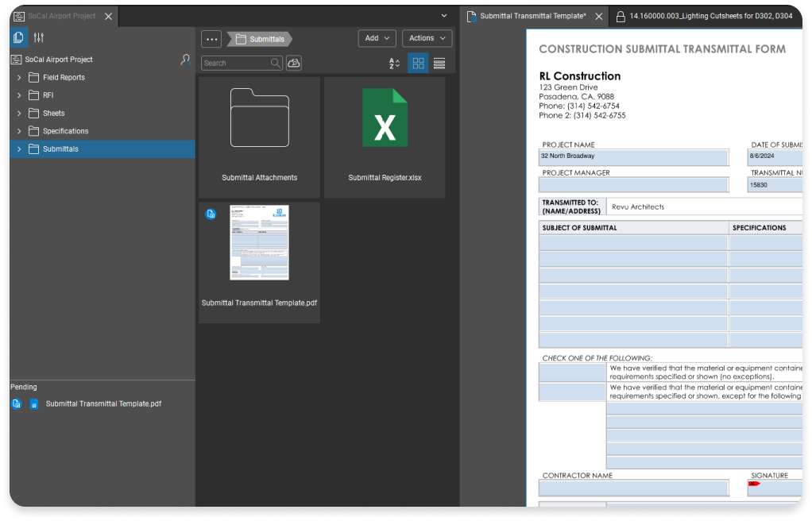Click the Submittal Attachments label
812x521 pixels.
(x=260, y=178)
